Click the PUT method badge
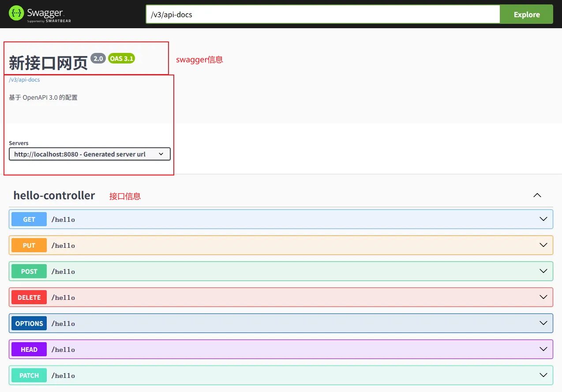 [29, 245]
